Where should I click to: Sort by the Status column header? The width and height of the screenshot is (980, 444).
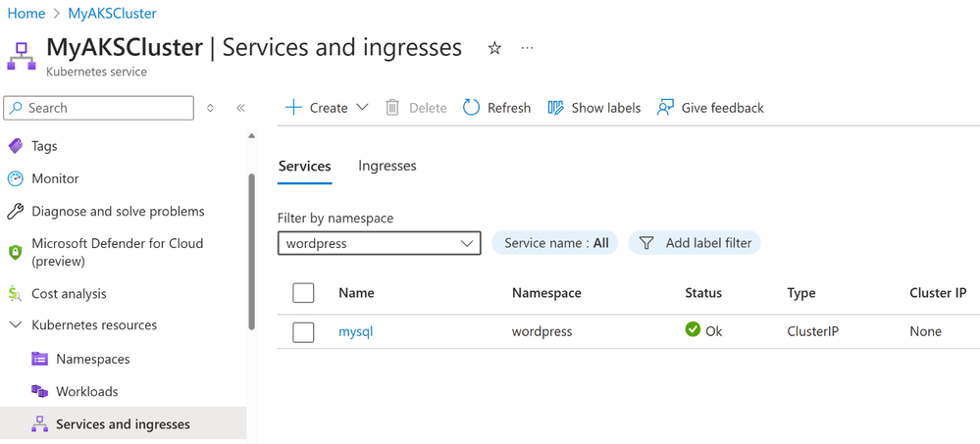click(703, 293)
